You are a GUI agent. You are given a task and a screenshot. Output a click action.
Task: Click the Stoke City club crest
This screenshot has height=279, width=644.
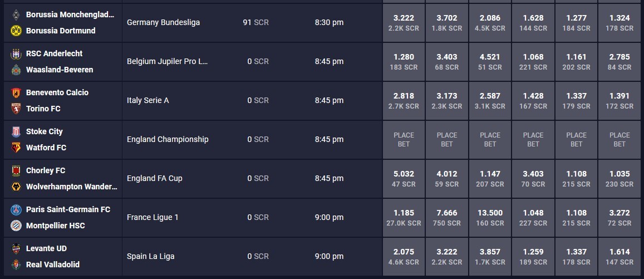pos(16,131)
